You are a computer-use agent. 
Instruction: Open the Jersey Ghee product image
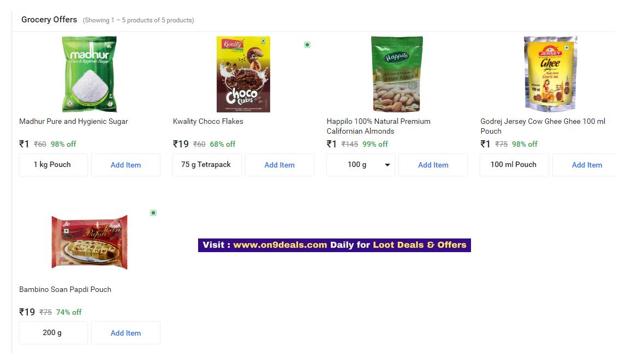pyautogui.click(x=551, y=74)
